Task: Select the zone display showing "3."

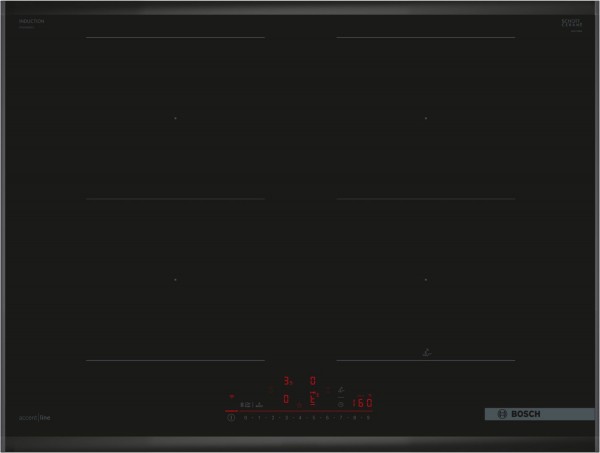Action: coord(288,381)
